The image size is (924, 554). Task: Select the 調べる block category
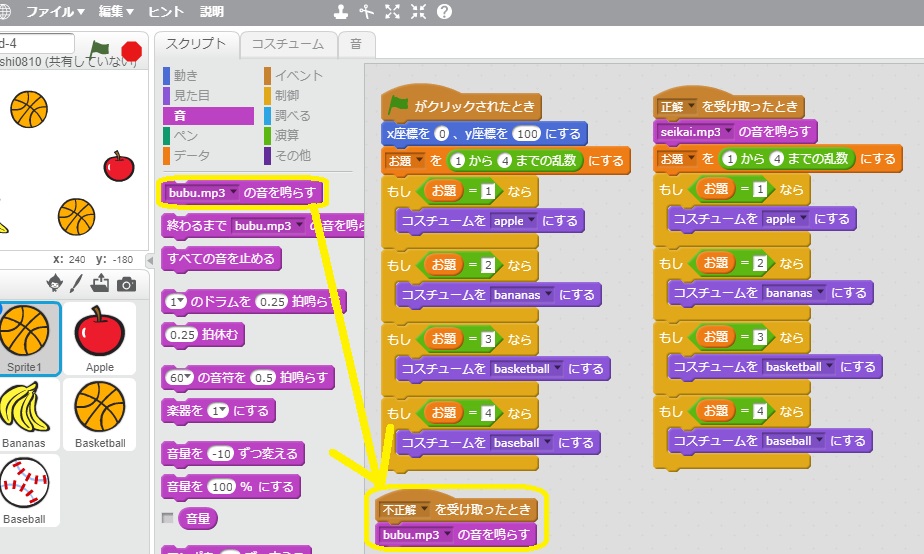pos(309,116)
